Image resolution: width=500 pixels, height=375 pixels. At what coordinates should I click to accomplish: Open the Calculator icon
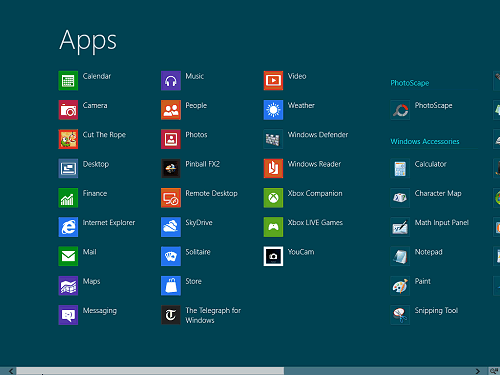(400, 168)
